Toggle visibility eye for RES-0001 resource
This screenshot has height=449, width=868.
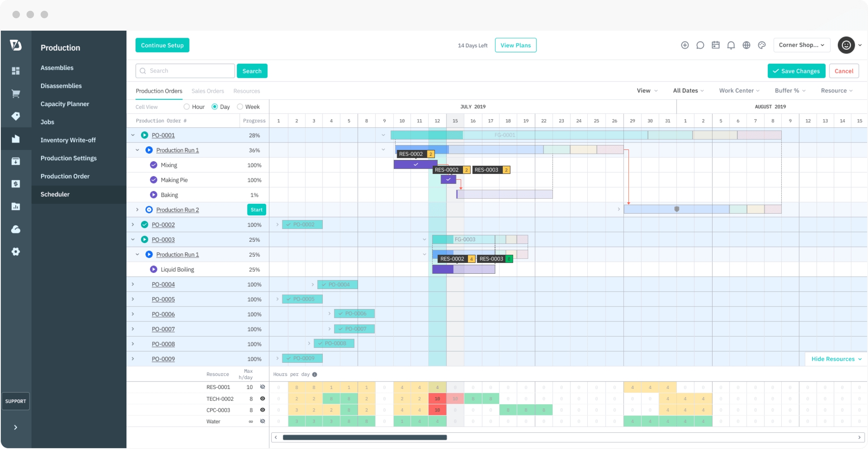(x=262, y=387)
